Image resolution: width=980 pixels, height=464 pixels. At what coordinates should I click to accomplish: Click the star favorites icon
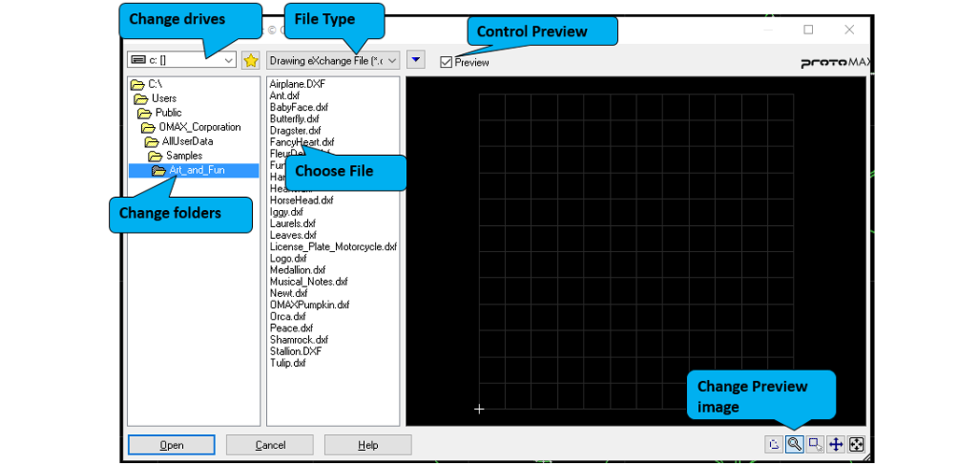click(250, 61)
